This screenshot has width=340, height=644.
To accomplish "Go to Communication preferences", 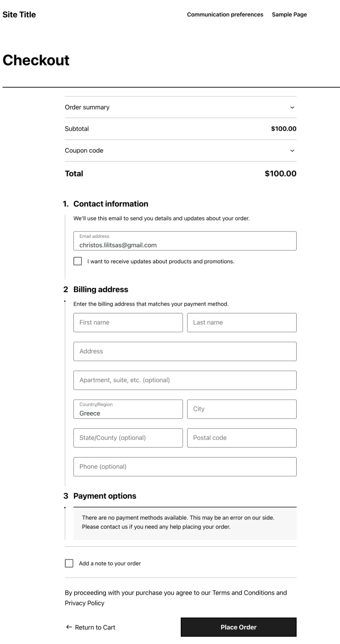I will [x=224, y=15].
